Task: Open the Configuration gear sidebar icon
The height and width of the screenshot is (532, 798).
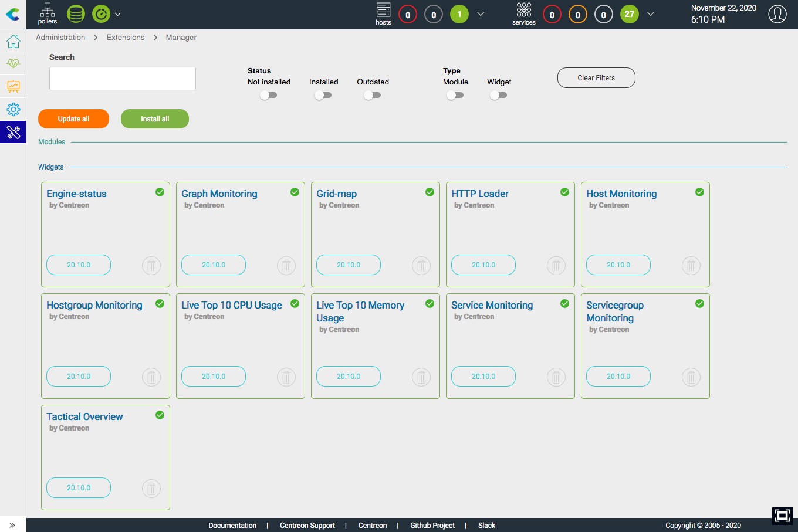Action: tap(13, 109)
